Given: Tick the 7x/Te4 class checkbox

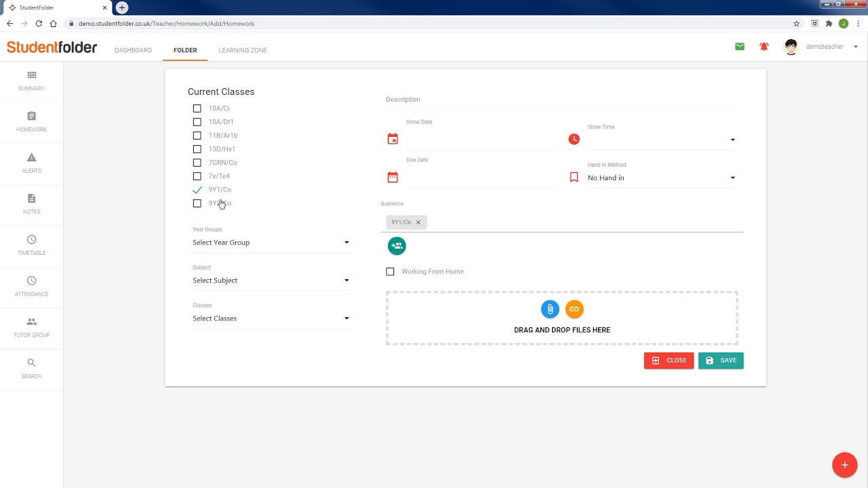Looking at the screenshot, I should [x=197, y=176].
